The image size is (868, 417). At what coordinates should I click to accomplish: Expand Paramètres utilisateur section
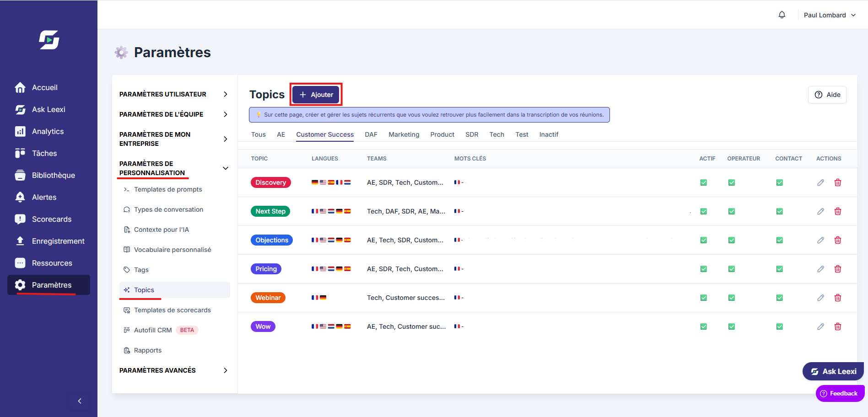174,94
